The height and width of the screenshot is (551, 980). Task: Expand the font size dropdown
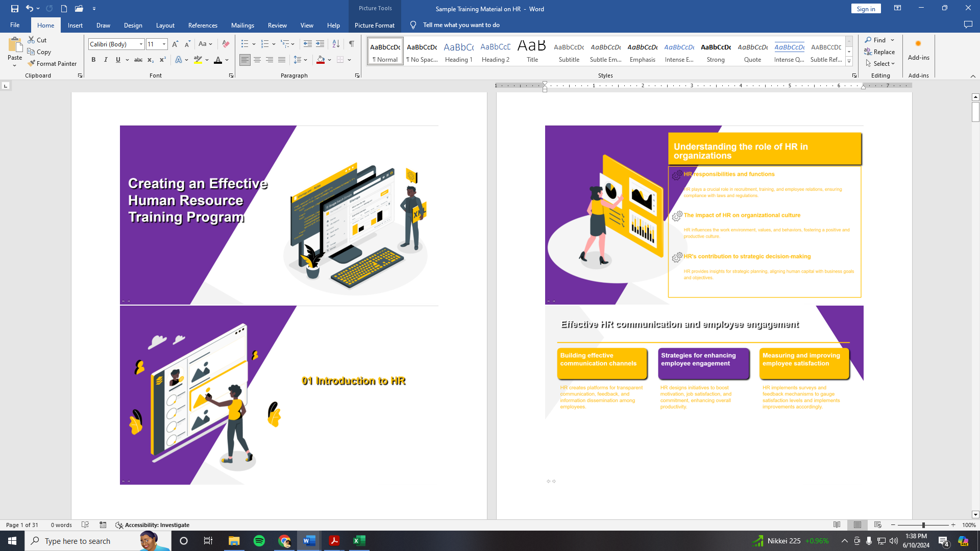(164, 44)
